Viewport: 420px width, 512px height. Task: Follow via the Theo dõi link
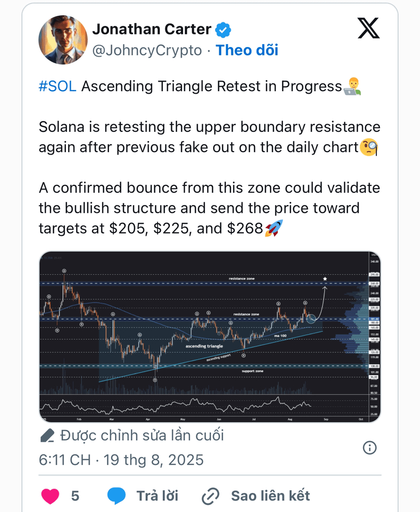247,50
